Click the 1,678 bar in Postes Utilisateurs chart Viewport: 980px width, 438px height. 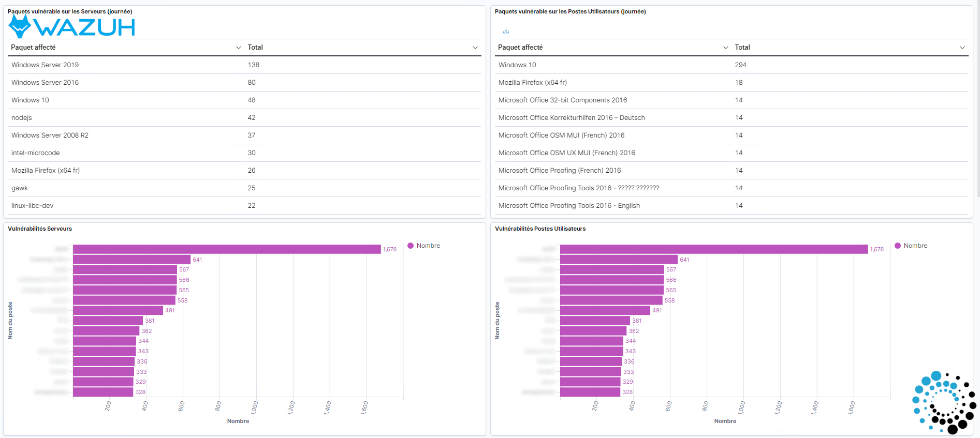pos(714,249)
